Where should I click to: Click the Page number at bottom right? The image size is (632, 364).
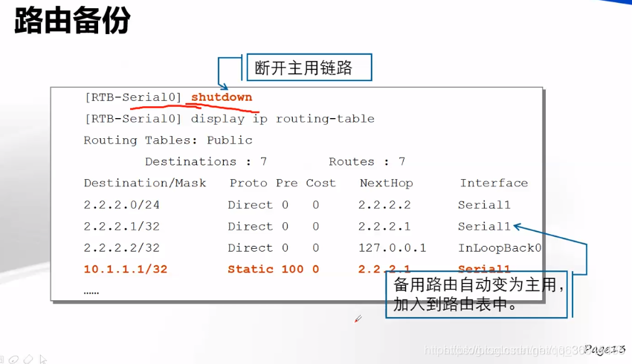(x=604, y=348)
